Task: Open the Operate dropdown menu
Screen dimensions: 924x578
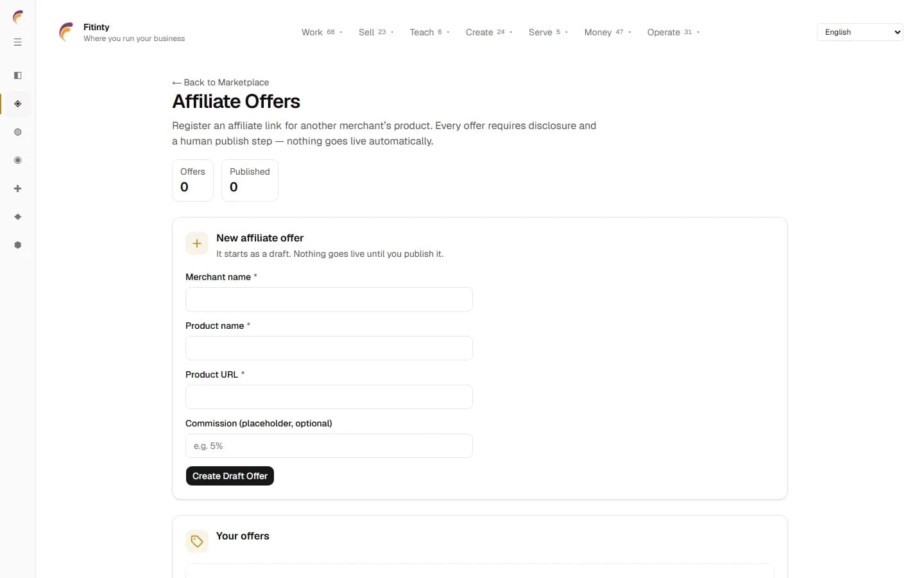Action: [673, 32]
